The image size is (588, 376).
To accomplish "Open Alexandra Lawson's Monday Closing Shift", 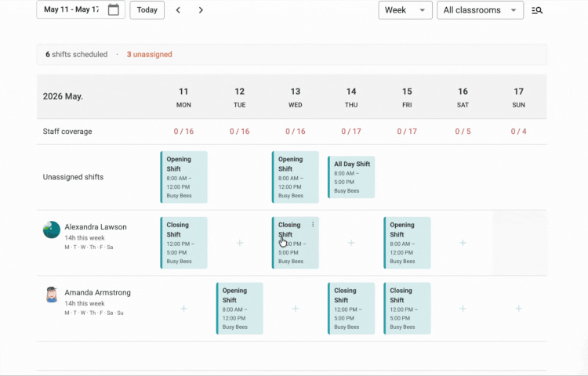I will [x=183, y=243].
